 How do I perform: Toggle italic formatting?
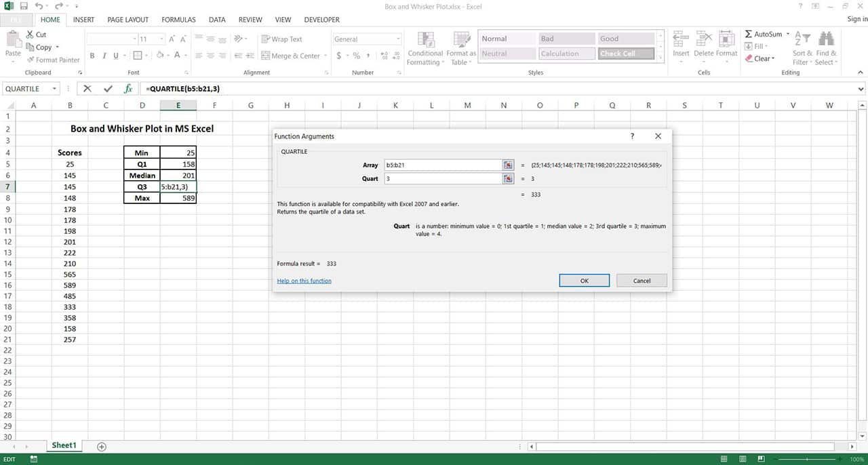pyautogui.click(x=103, y=56)
